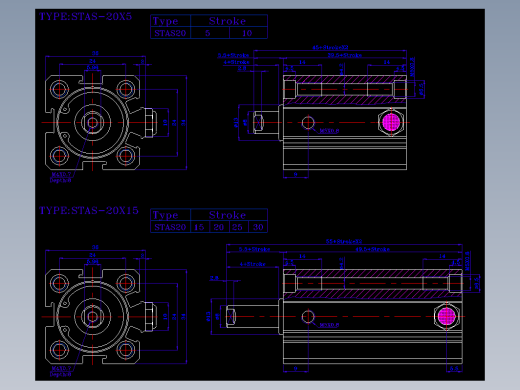Click the magenta port circle in STAS-20X15 side view
Image resolution: width=520 pixels, height=390 pixels.
[x=446, y=316]
